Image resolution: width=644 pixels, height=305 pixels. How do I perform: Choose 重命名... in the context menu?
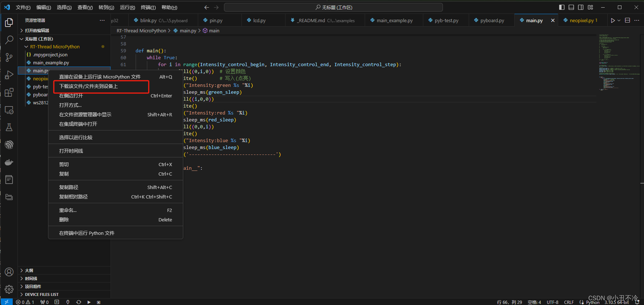pos(116,210)
